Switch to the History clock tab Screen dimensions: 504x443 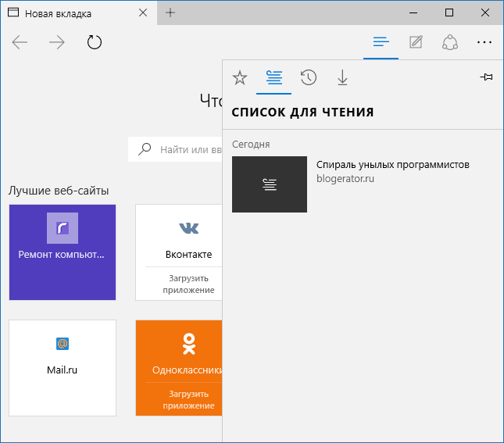coord(309,78)
